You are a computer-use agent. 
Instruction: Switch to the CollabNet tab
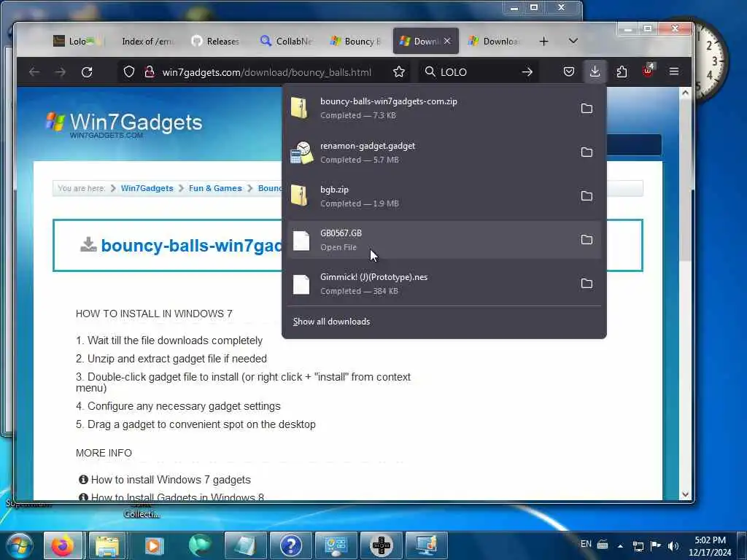[x=286, y=42]
